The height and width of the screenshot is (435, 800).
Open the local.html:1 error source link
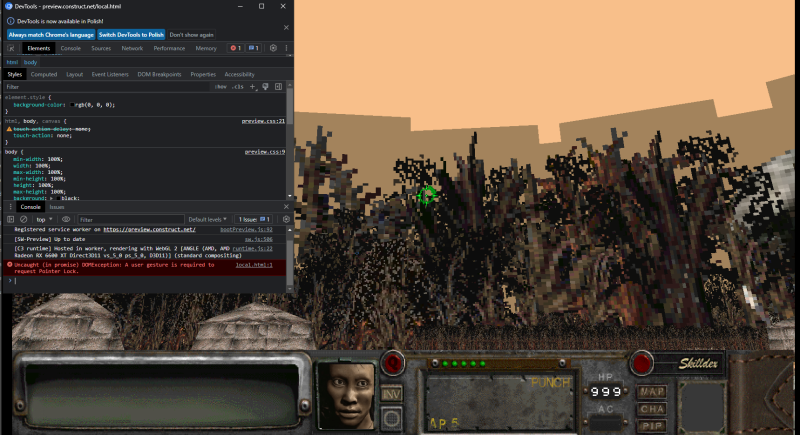[x=254, y=265]
